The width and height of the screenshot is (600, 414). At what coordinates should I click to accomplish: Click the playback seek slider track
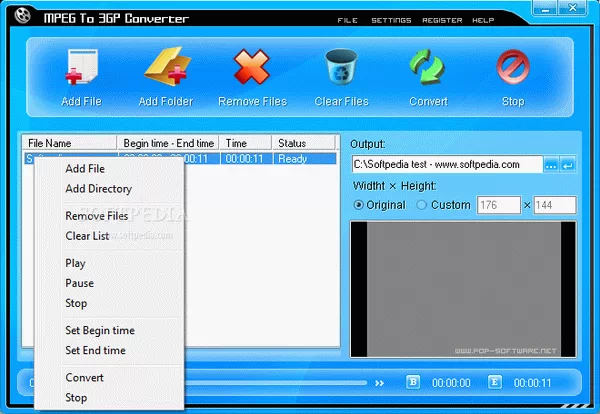point(280,382)
